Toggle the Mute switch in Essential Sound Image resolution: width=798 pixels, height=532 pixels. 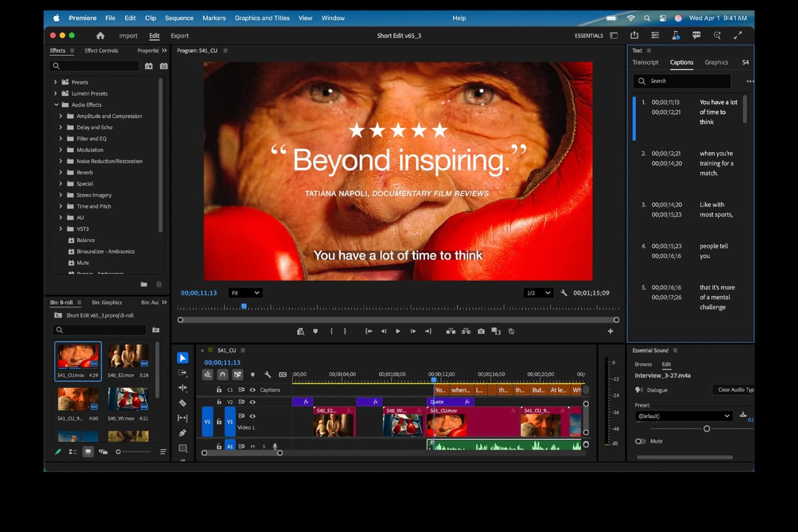(x=640, y=441)
